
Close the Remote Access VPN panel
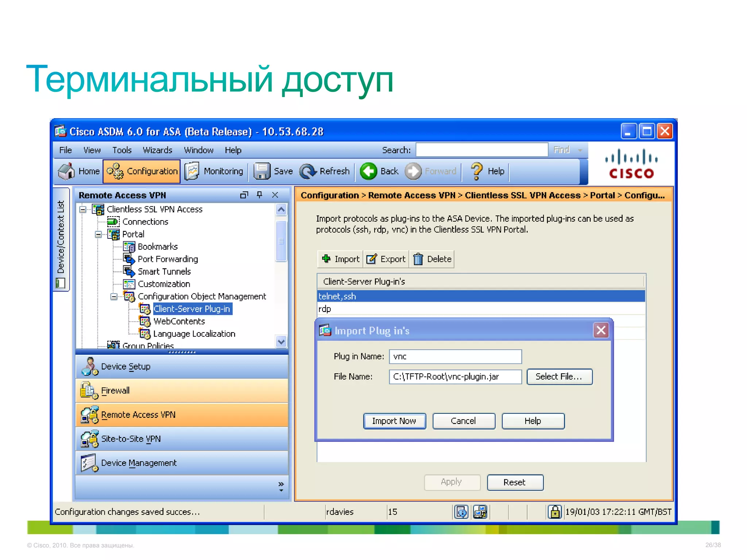coord(275,195)
